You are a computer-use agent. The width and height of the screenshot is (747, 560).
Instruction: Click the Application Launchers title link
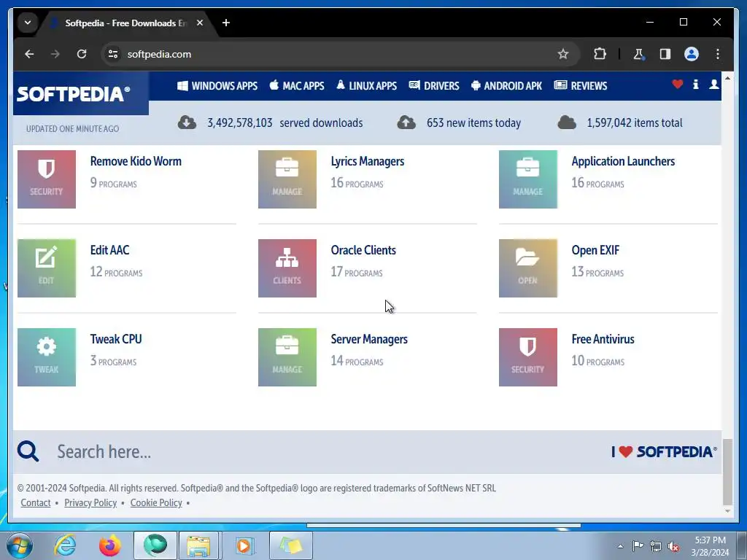623,161
